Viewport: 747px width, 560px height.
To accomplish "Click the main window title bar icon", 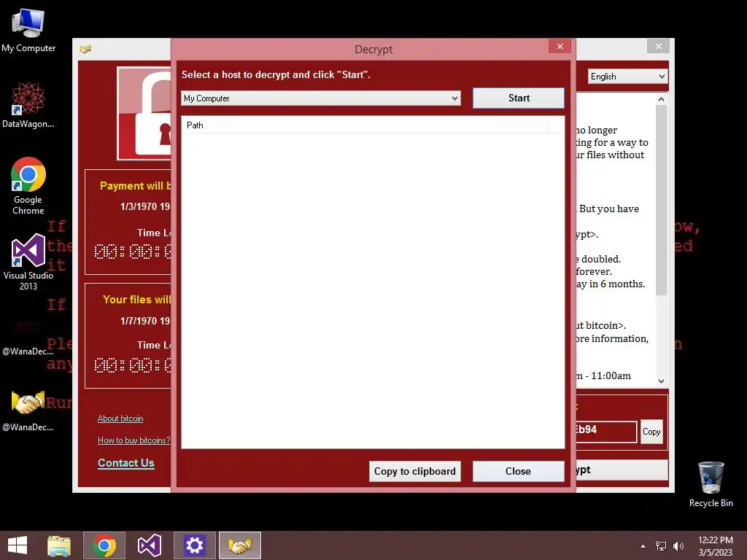I will (x=85, y=49).
